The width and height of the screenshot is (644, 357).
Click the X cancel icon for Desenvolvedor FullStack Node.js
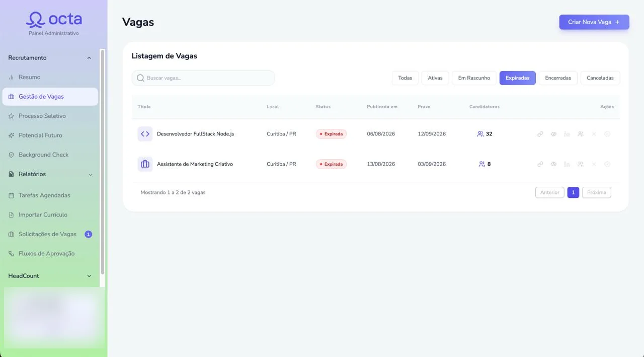tap(594, 134)
